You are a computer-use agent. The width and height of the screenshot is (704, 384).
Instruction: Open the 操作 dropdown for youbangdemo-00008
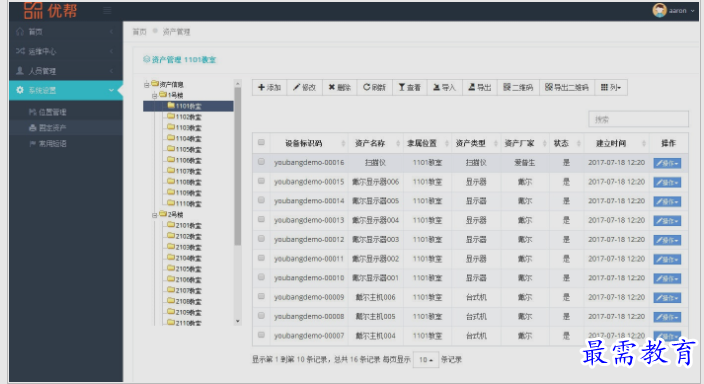[x=667, y=317]
